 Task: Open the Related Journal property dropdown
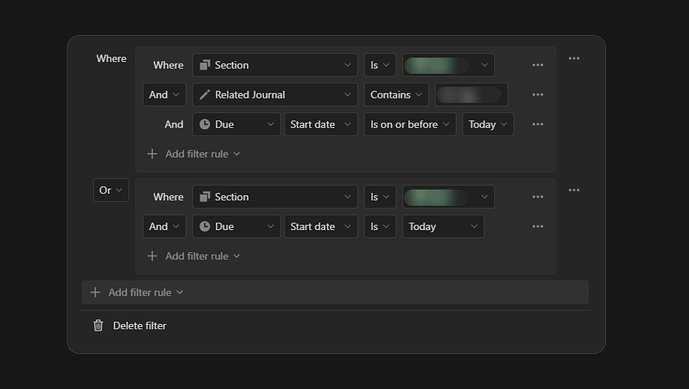coord(275,95)
